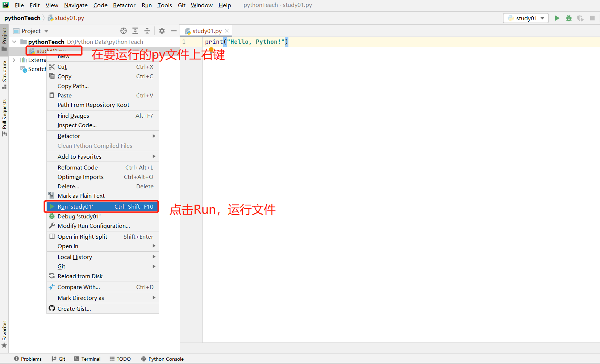Select Mark as Plain Text
The width and height of the screenshot is (600, 364).
pos(103,196)
